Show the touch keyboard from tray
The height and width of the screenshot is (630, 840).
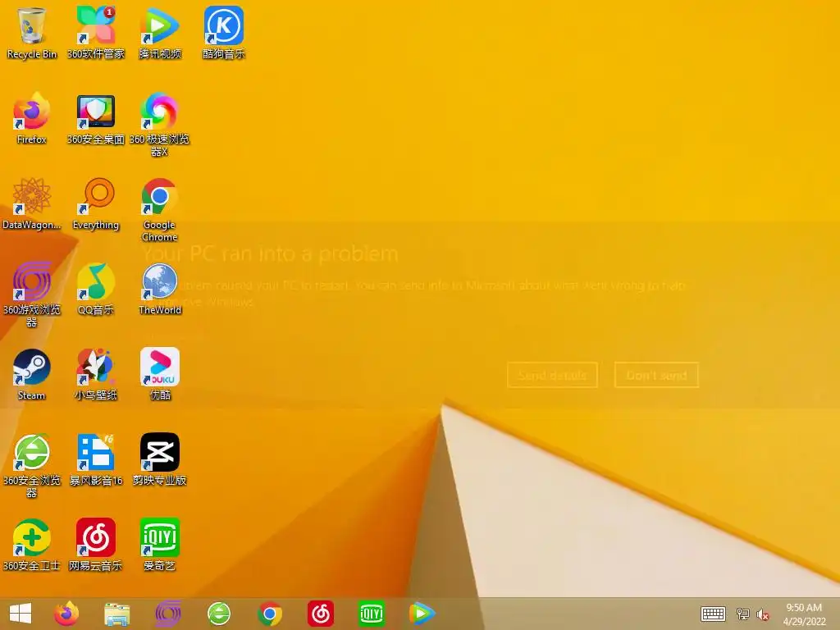(713, 614)
